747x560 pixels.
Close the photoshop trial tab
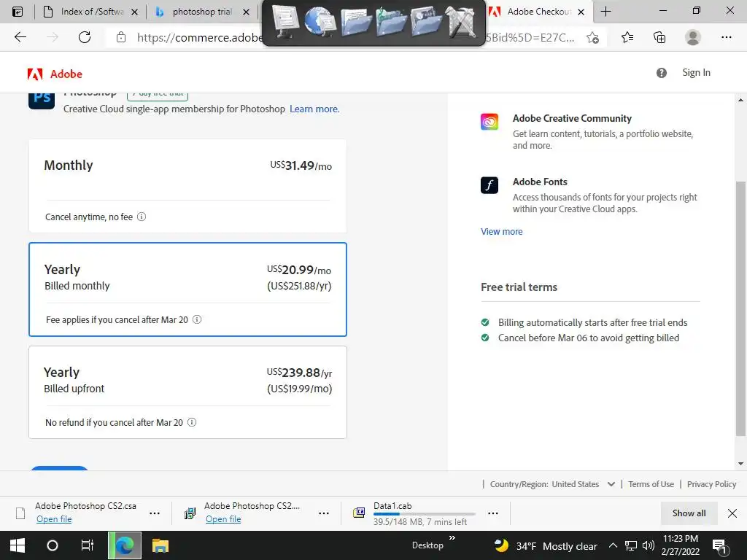click(x=247, y=12)
